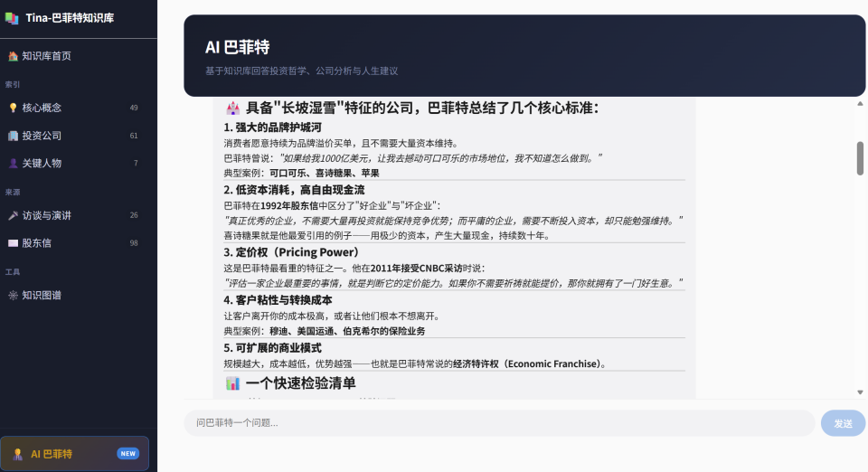Click the 来源 section label
868x472 pixels.
click(x=12, y=192)
